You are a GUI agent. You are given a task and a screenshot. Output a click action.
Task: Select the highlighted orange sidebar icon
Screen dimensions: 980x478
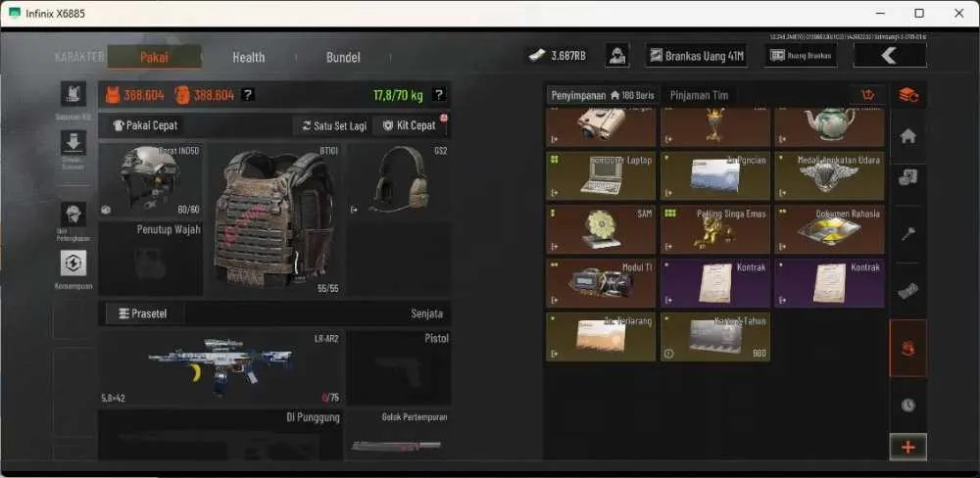tap(908, 348)
